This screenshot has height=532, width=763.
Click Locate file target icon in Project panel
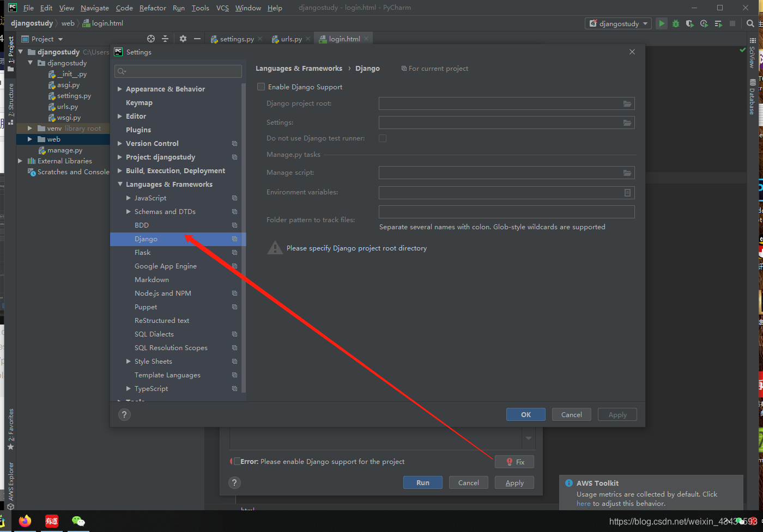point(151,39)
